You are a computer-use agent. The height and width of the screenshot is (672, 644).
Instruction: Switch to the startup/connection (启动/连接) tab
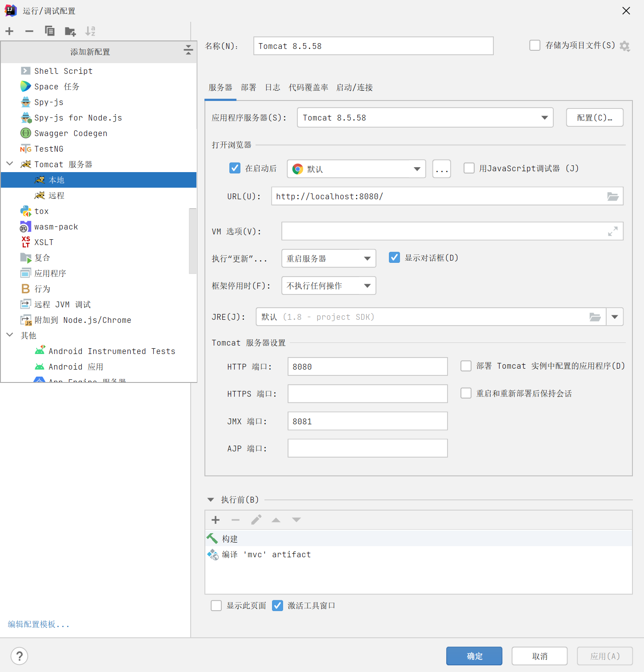point(355,88)
